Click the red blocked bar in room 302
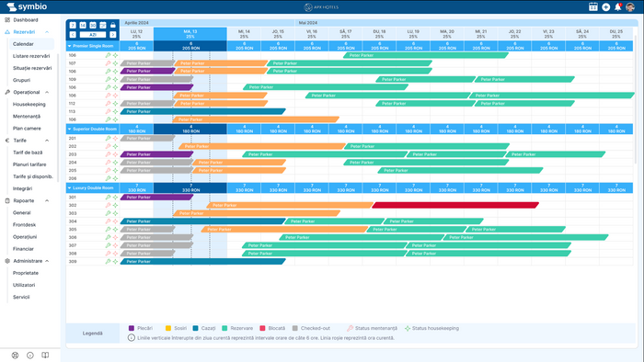Image resolution: width=644 pixels, height=362 pixels. coord(455,205)
